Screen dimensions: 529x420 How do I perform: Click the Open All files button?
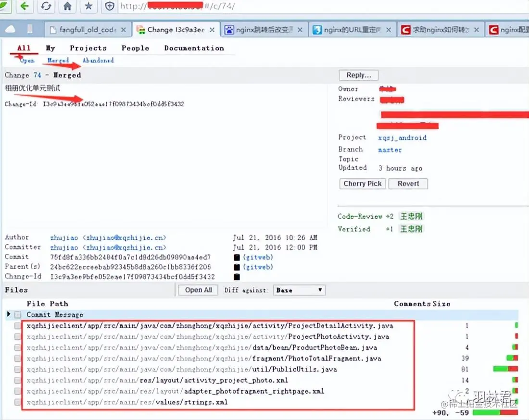pos(198,290)
